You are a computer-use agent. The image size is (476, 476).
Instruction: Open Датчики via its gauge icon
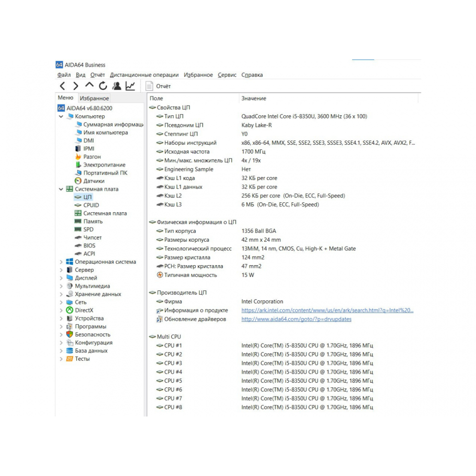tap(78, 181)
